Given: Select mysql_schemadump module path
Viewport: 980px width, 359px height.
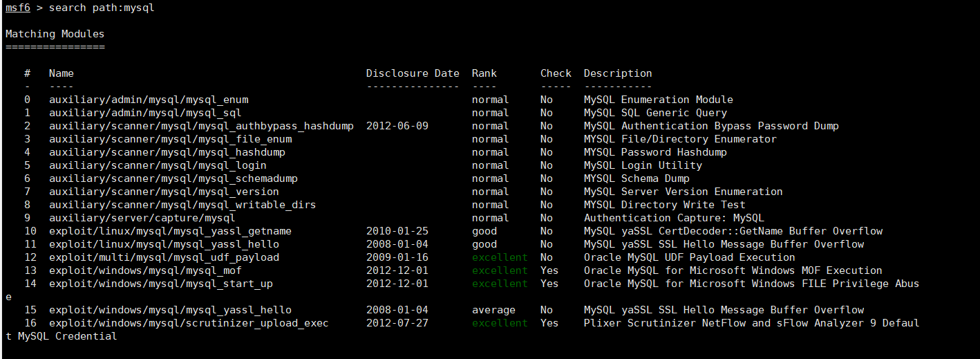Looking at the screenshot, I should point(173,178).
